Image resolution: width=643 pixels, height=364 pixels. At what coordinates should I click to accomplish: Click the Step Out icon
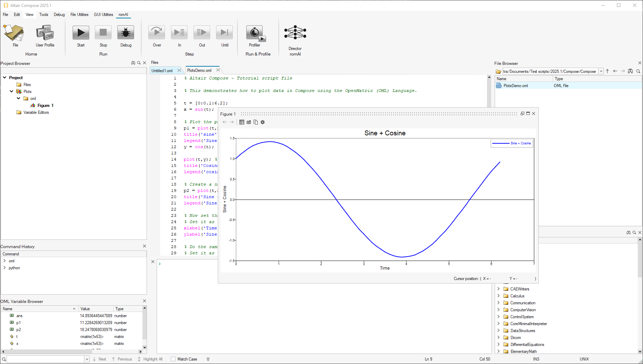tap(202, 33)
